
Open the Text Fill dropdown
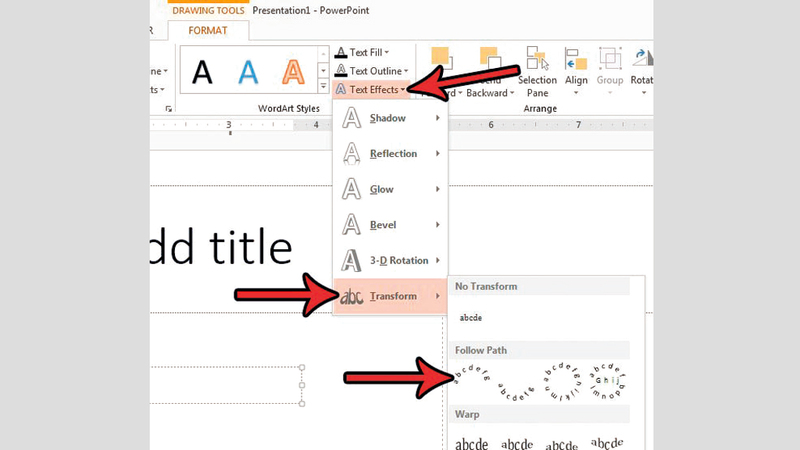(x=362, y=52)
